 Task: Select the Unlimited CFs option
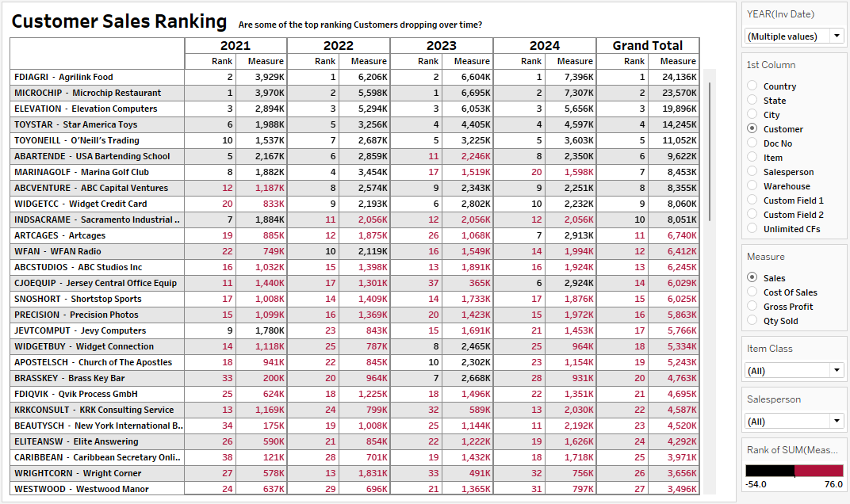point(752,229)
